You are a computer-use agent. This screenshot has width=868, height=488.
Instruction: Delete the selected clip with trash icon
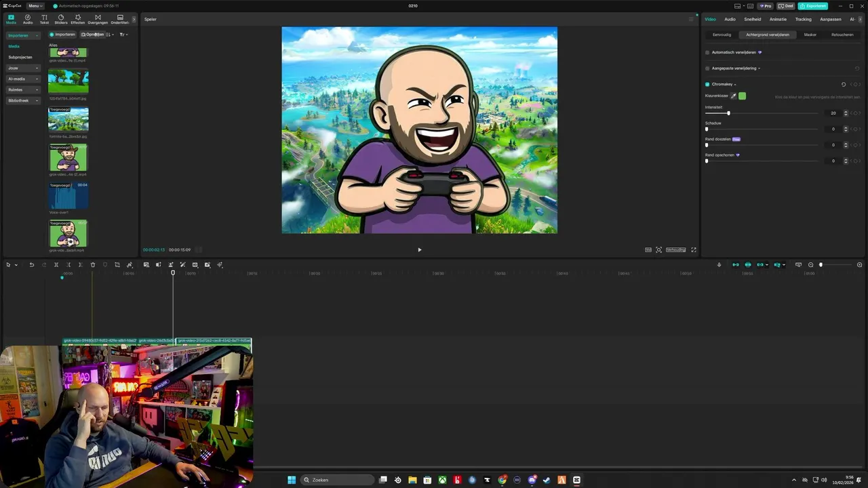(x=93, y=265)
